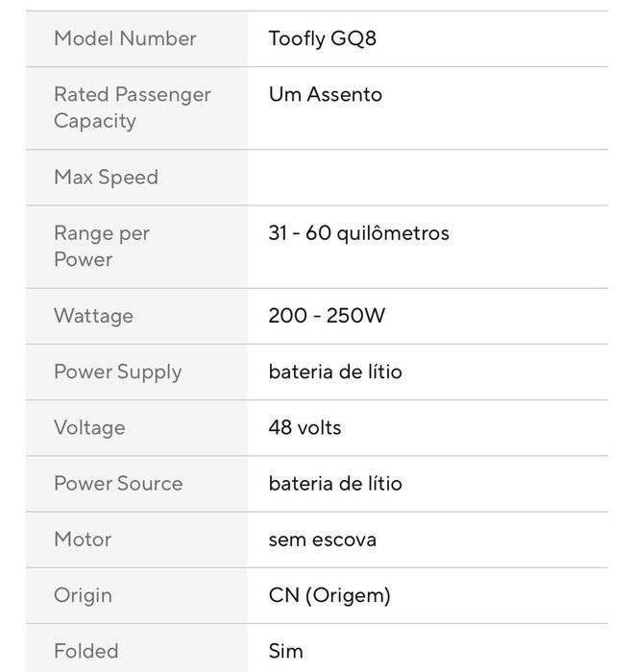Click the empty Max Speed value cell
The image size is (634, 672).
pos(427,178)
